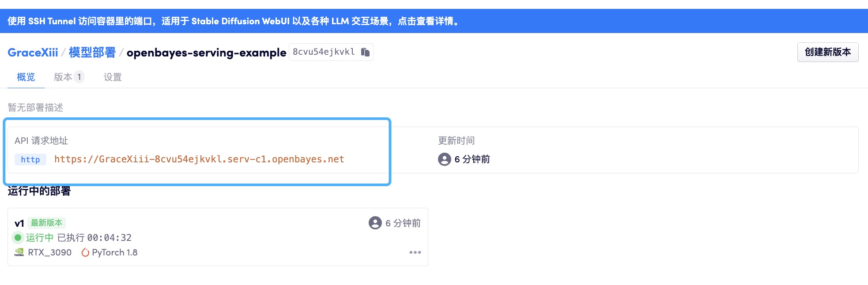Open the GraceXiii breadcrumb link
The image size is (868, 285).
pos(33,52)
